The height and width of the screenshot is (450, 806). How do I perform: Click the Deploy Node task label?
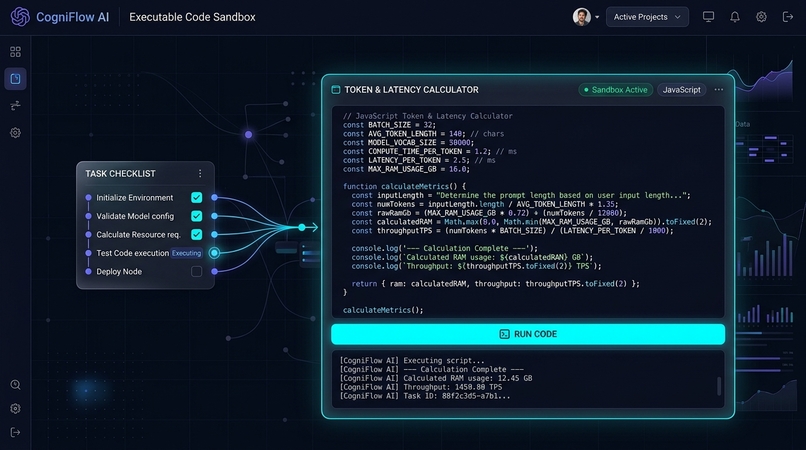coord(119,272)
